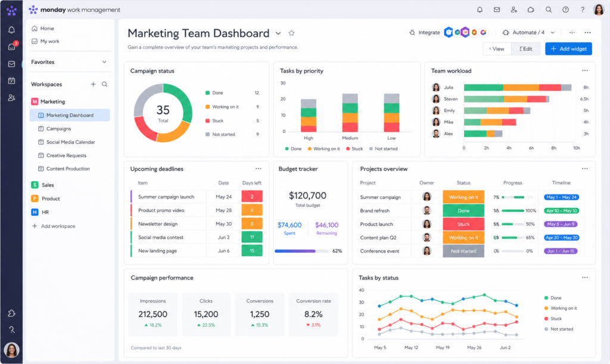The width and height of the screenshot is (610, 364).
Task: Click Add workspace in the sidebar
Action: click(57, 226)
